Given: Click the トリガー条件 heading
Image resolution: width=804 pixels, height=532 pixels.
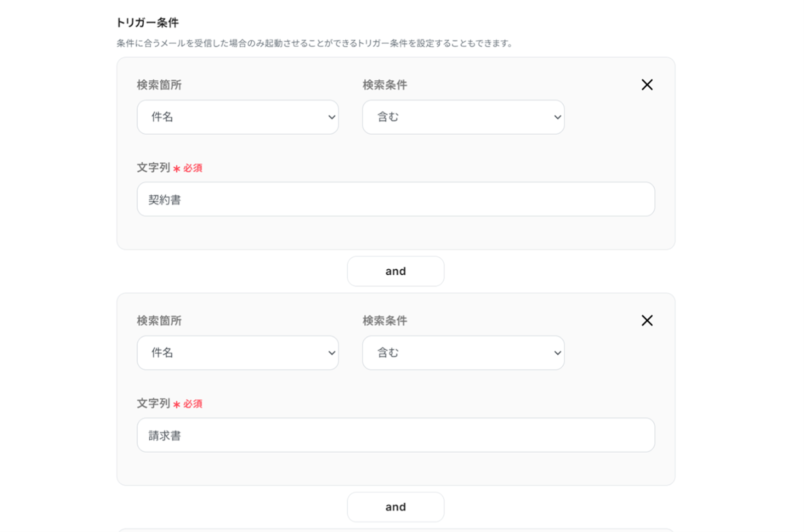Looking at the screenshot, I should pos(147,23).
